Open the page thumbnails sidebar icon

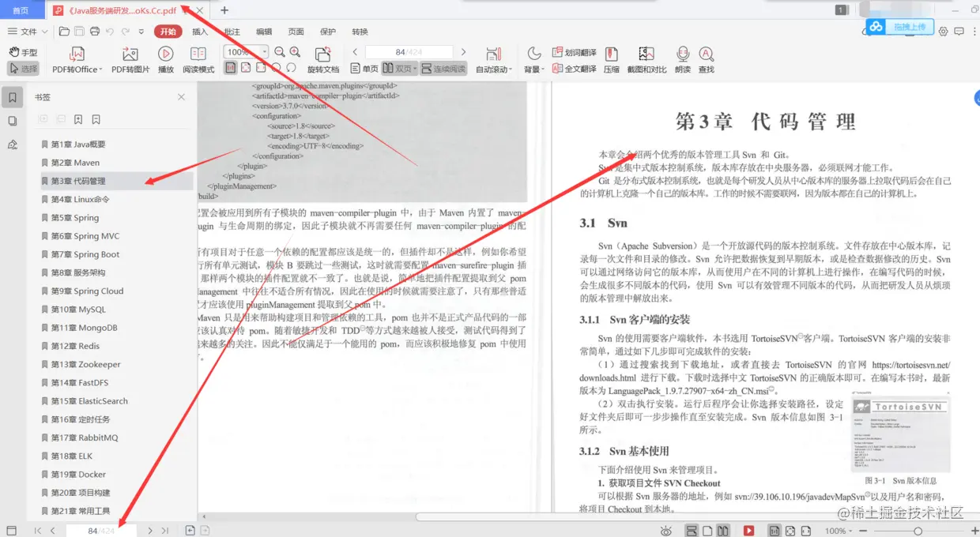(12, 121)
